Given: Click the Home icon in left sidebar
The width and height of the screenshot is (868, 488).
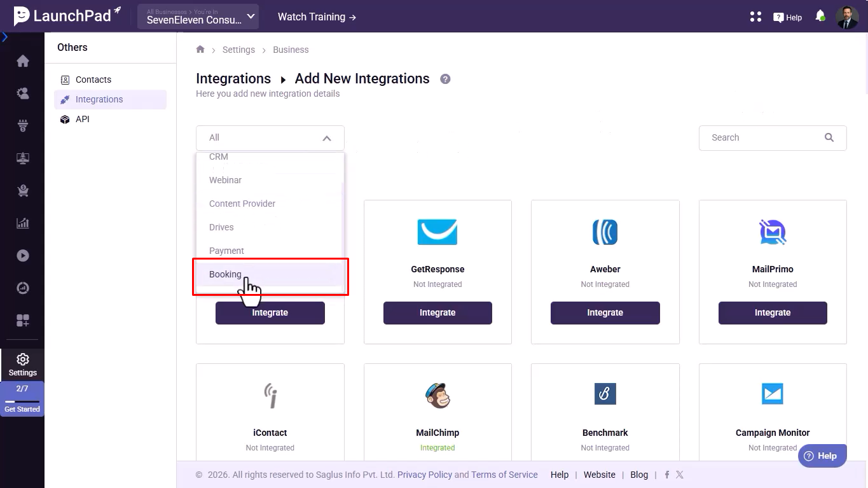Looking at the screenshot, I should [23, 61].
